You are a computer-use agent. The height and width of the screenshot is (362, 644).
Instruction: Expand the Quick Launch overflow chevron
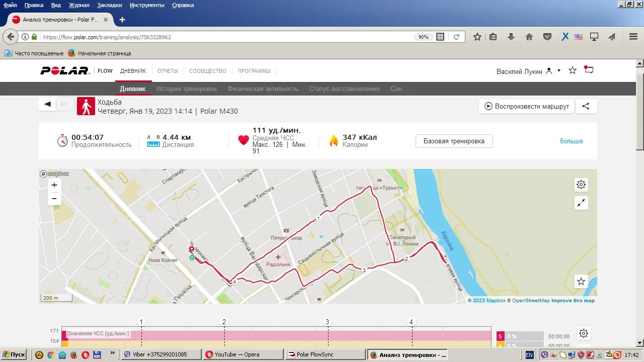[112, 354]
